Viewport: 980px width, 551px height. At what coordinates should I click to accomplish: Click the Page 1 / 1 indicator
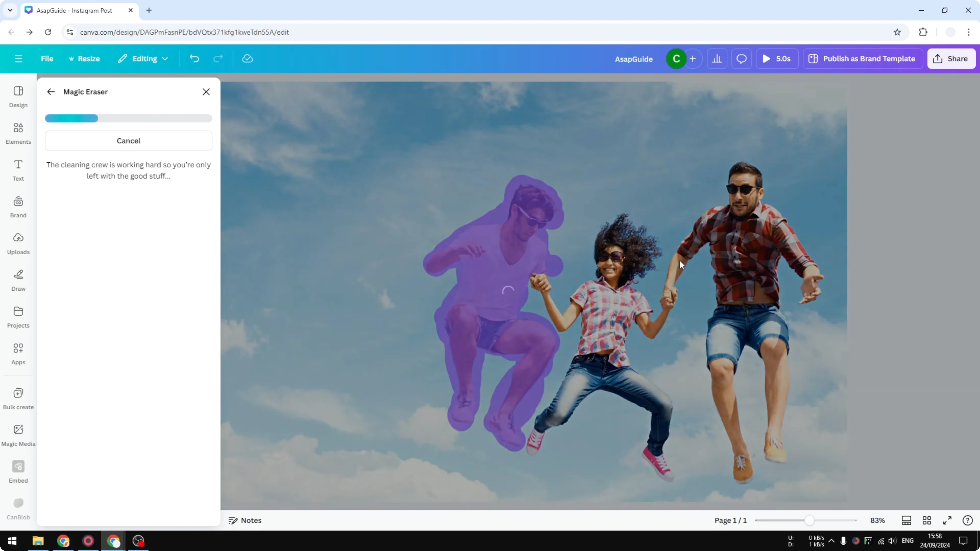point(730,520)
